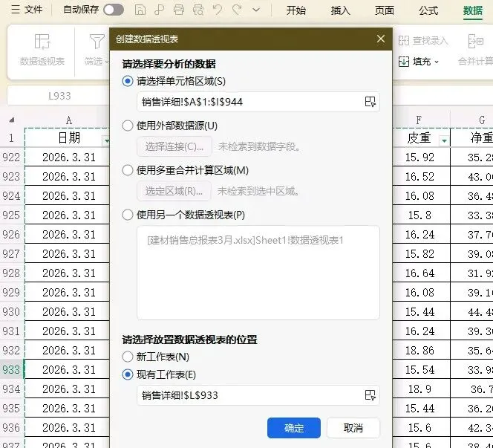This screenshot has height=448, width=493.
Task: Click the 日期 header cell
Action: coord(68,137)
